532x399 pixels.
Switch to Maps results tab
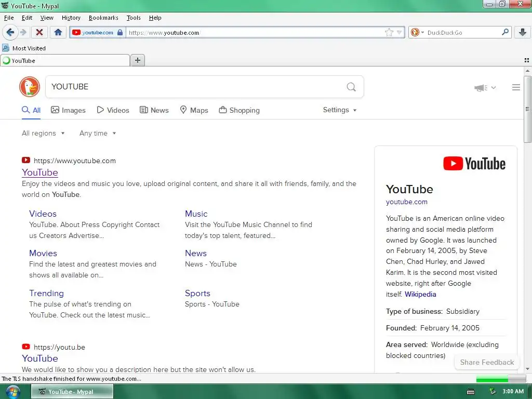click(x=194, y=110)
